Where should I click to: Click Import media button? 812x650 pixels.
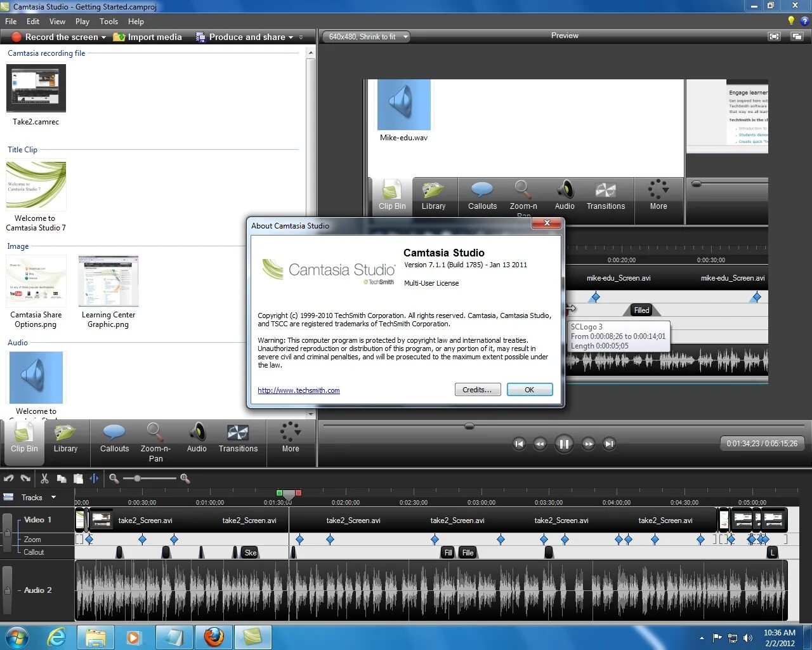point(147,37)
